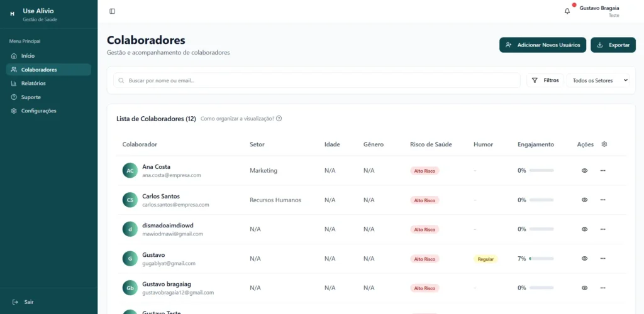Click Gustavo bragaiag's Gb avatar
The width and height of the screenshot is (644, 314).
tap(130, 288)
